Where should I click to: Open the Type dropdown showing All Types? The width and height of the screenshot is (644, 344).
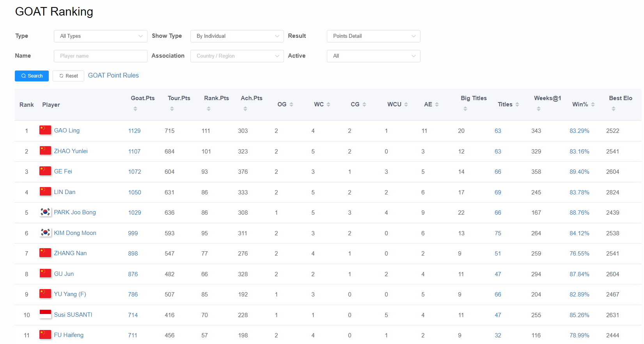pos(101,36)
